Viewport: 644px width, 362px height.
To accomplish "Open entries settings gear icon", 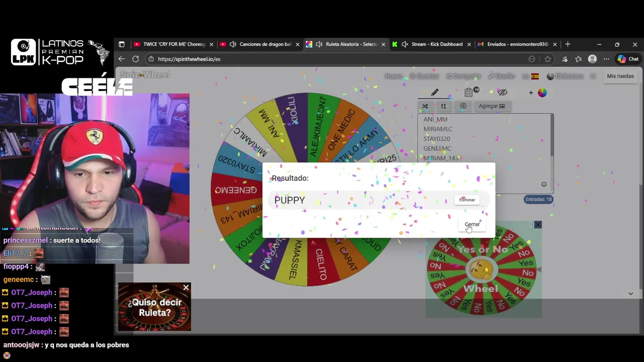I will (x=463, y=106).
